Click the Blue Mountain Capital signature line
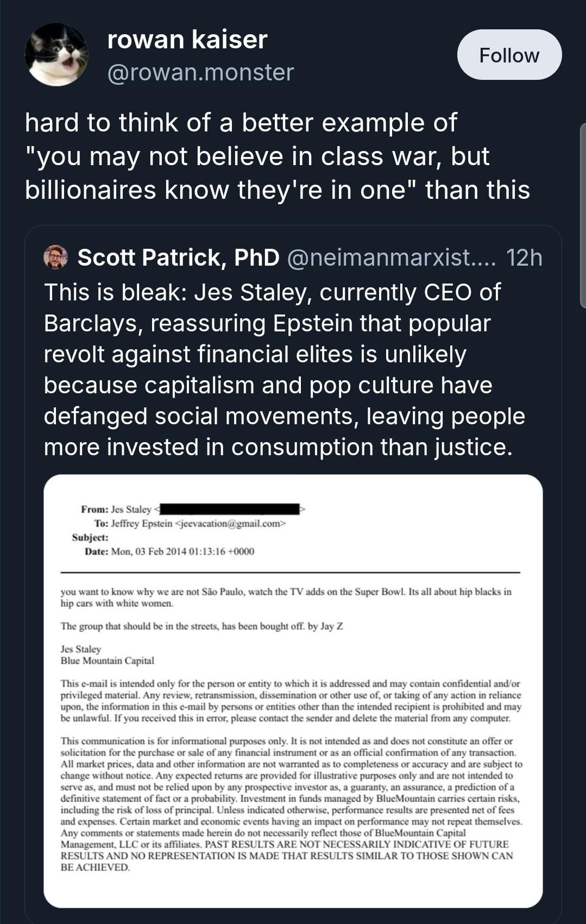This screenshot has height=924, width=586. pos(107,661)
